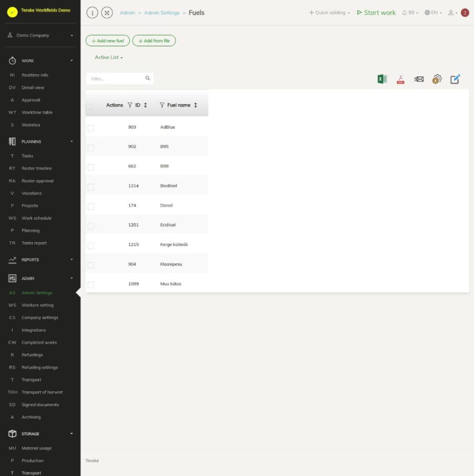Image resolution: width=474 pixels, height=476 pixels.
Task: Expand the Quick adding dropdown
Action: point(329,13)
